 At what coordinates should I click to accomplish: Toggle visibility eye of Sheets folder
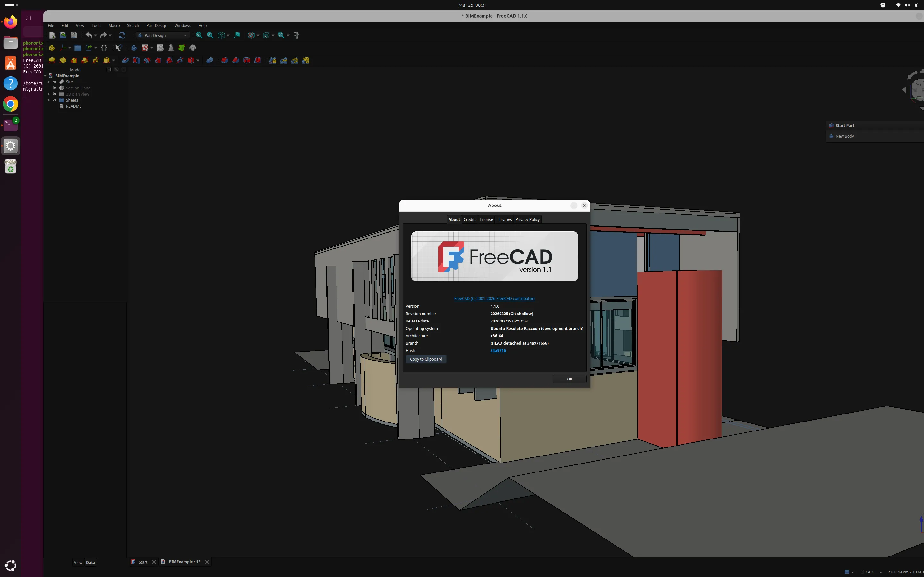tap(55, 100)
